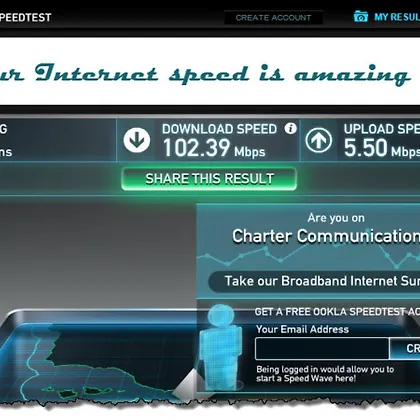Click the Get a Free Ookla Speedtest heading
Screen dimensions: 420x420
click(337, 312)
